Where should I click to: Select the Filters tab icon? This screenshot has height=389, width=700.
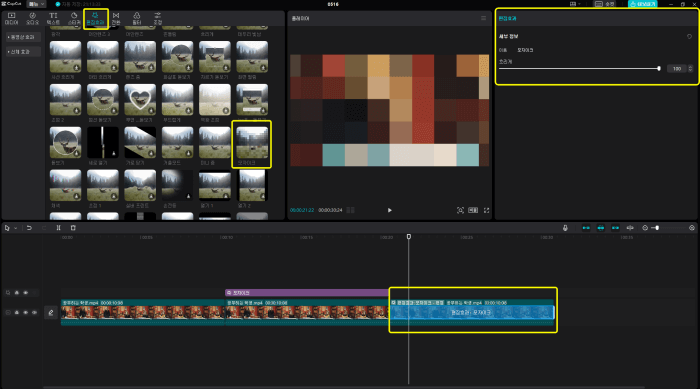(x=137, y=18)
